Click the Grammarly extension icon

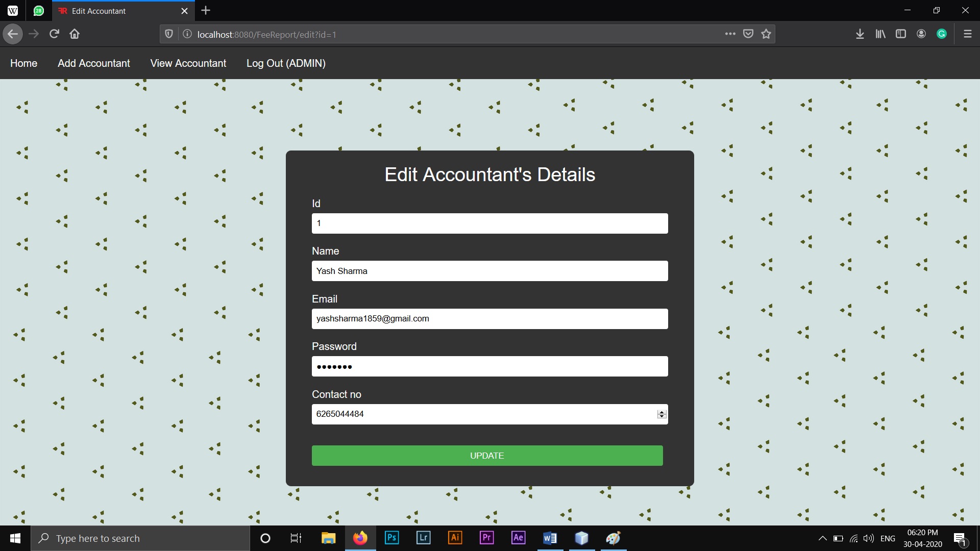click(x=942, y=34)
